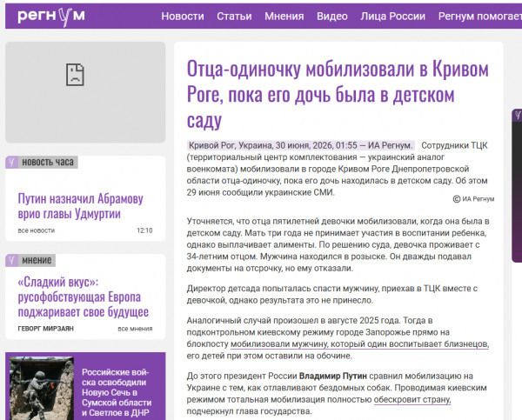Image resolution: width=522 pixels, height=420 pixels.
Task: Click the Regnum logo in the header
Action: coord(51,17)
